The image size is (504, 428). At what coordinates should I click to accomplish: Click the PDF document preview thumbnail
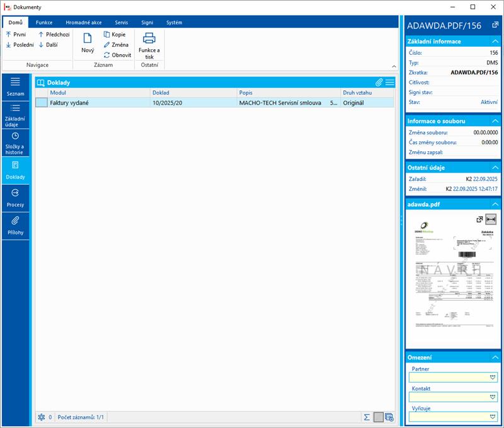(x=454, y=275)
